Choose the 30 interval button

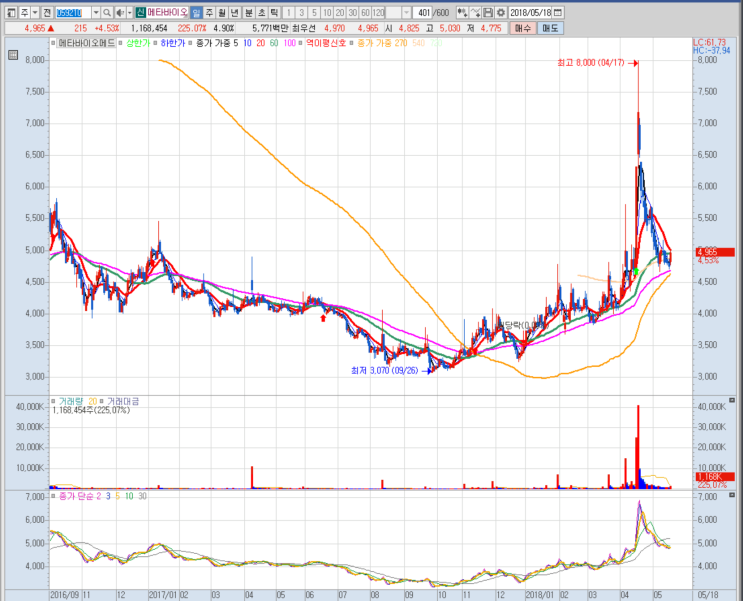tap(353, 13)
